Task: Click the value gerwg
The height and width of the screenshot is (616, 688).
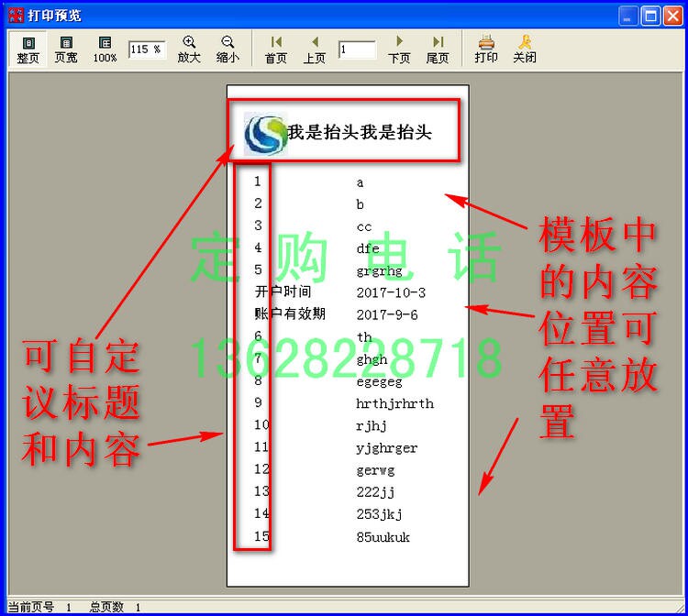Action: coord(375,470)
